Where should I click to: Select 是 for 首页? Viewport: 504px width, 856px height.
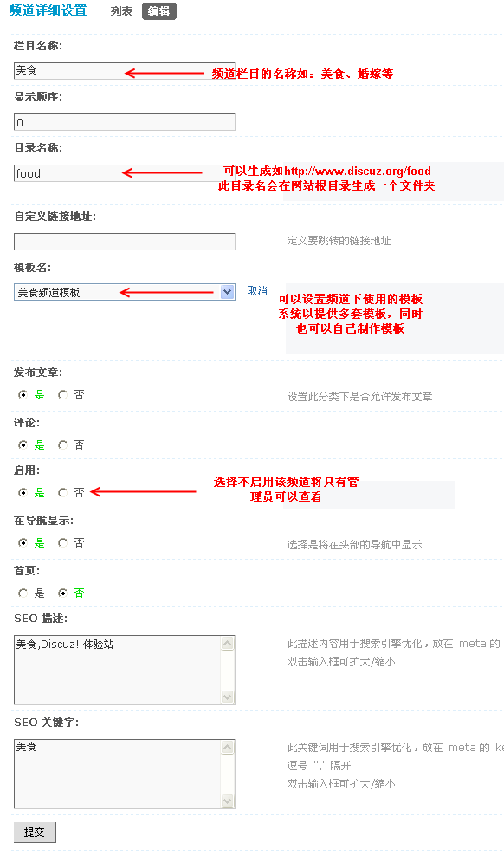pyautogui.click(x=23, y=593)
